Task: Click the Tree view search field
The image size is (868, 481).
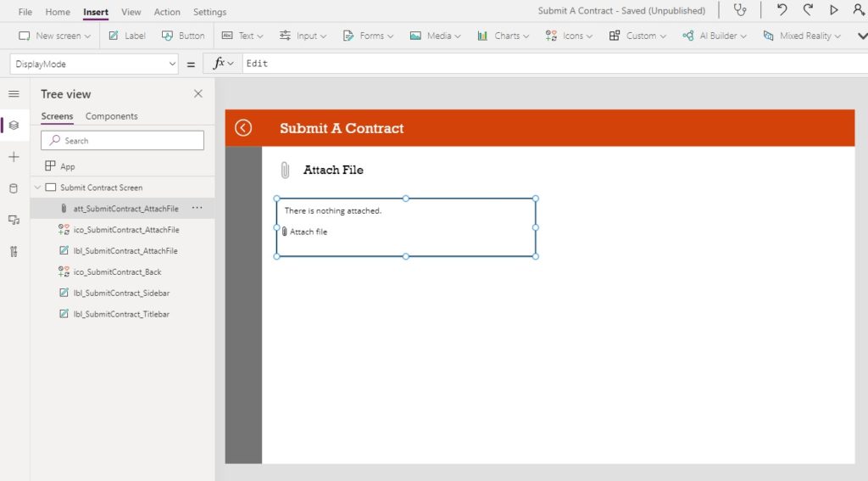Action: coord(122,140)
